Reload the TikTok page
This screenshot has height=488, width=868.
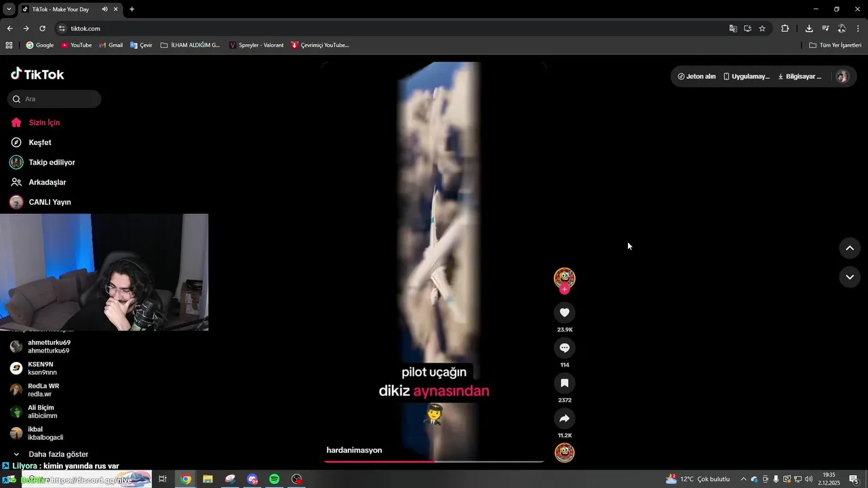click(x=42, y=28)
